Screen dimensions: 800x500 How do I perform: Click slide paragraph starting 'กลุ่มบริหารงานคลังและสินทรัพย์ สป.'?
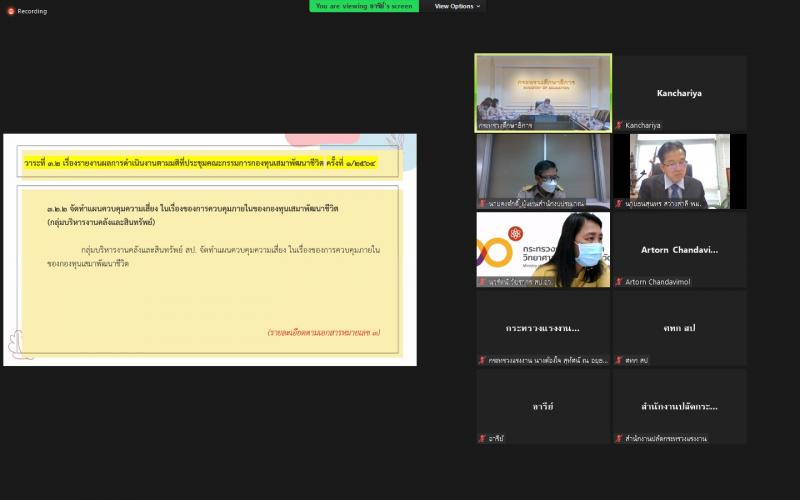tap(213, 257)
